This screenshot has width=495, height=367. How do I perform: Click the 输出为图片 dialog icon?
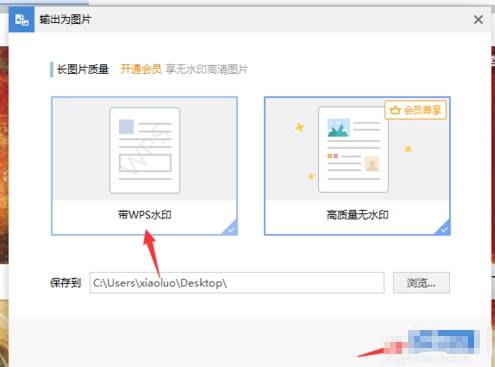pyautogui.click(x=21, y=20)
